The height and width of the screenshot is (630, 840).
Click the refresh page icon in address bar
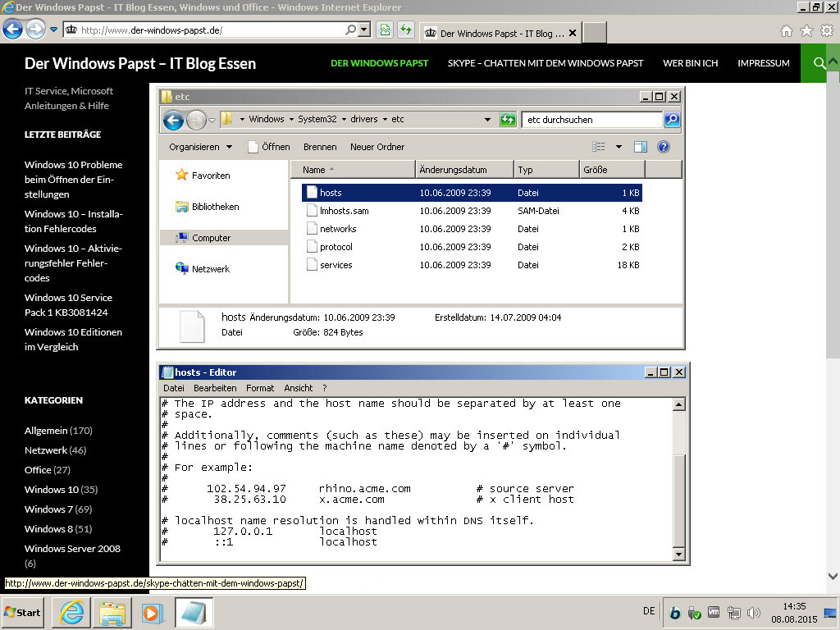pos(405,30)
